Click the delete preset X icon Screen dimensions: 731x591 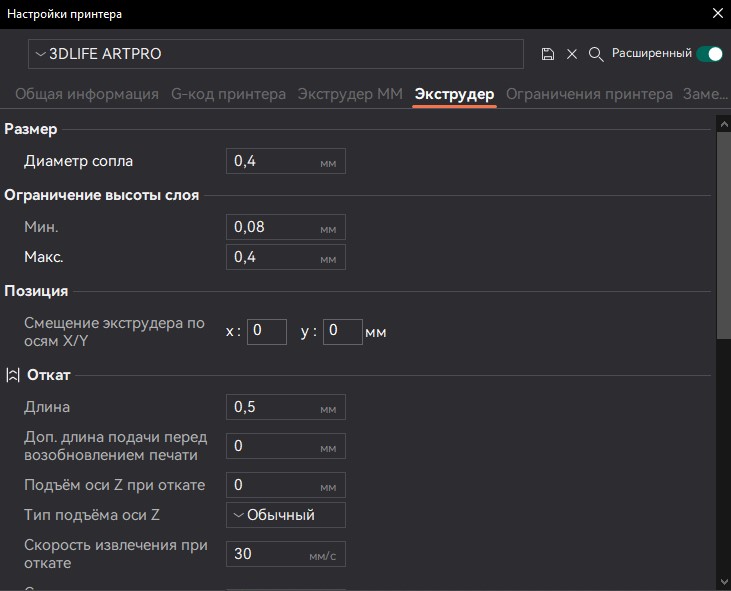[572, 54]
